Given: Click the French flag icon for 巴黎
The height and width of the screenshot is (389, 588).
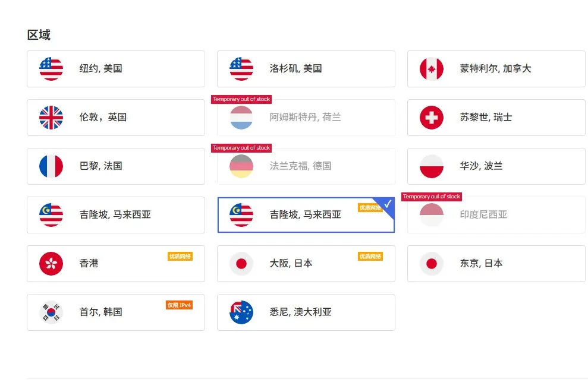Looking at the screenshot, I should [x=51, y=166].
